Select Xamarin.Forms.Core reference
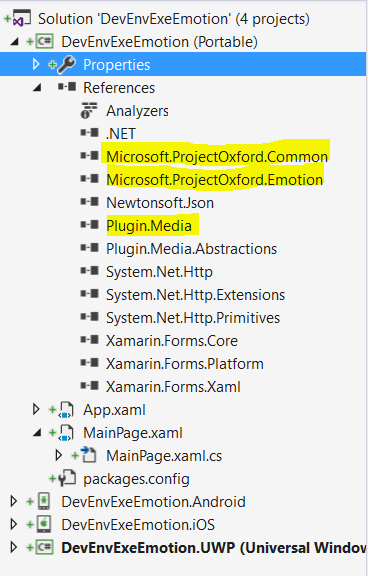This screenshot has width=368, height=576. 172,341
